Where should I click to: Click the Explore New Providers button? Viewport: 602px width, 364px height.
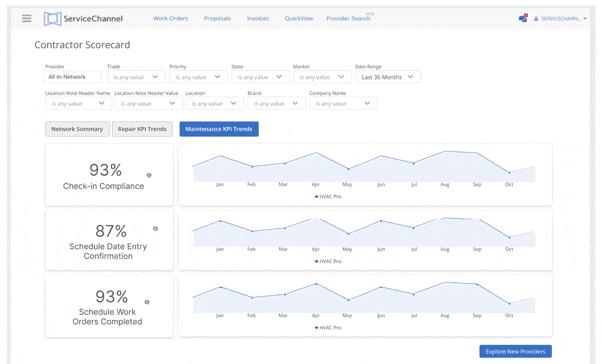(x=515, y=351)
